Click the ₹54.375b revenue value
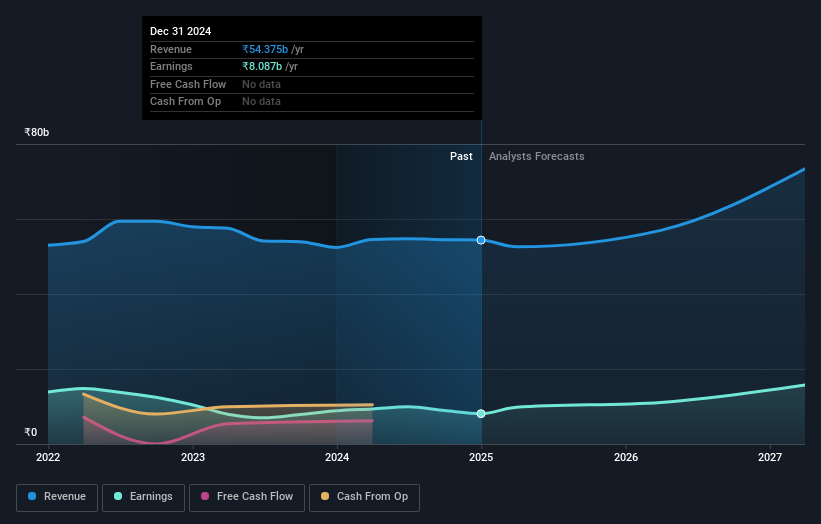The image size is (821, 524). 265,49
